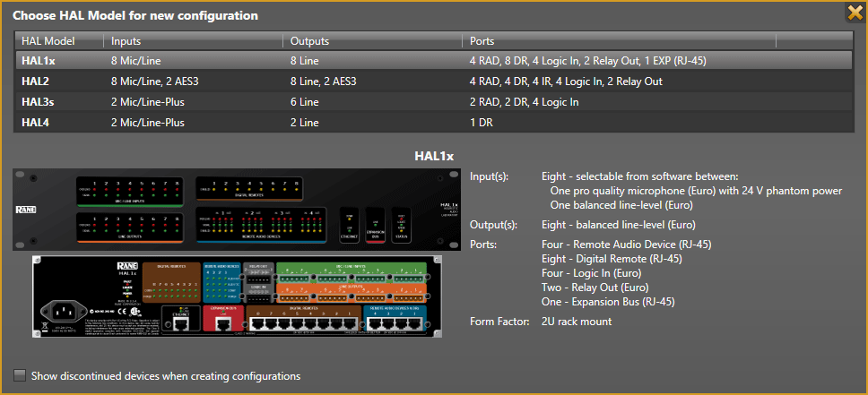Click HAL4 '2 Line' outputs cell

tap(305, 122)
